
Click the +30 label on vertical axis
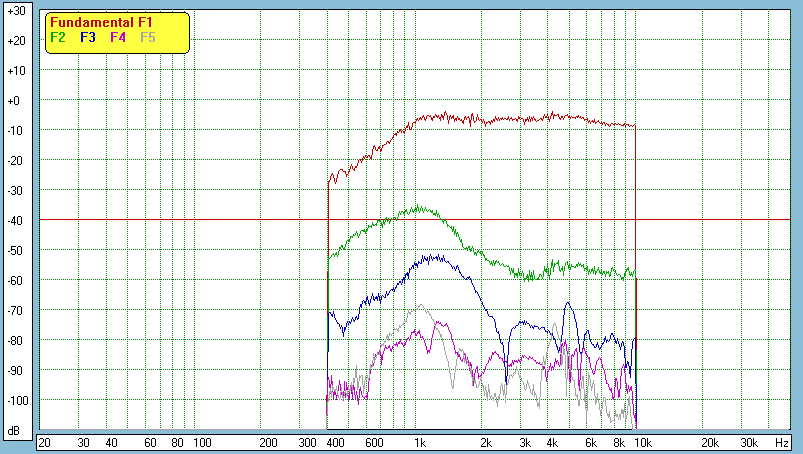[x=15, y=11]
